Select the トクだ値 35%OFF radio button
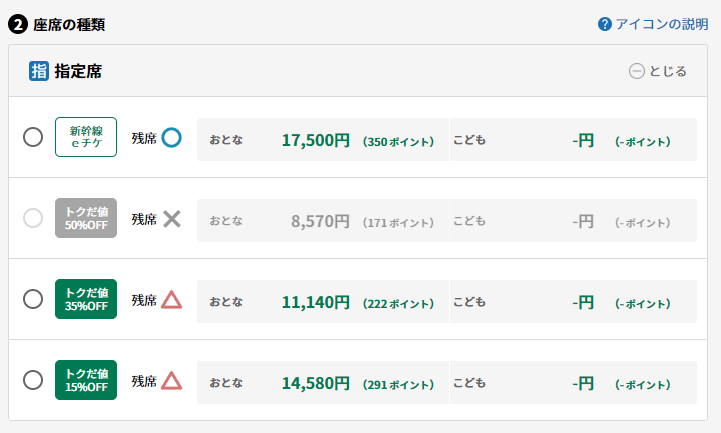Viewport: 721px width, 433px height. click(x=33, y=299)
